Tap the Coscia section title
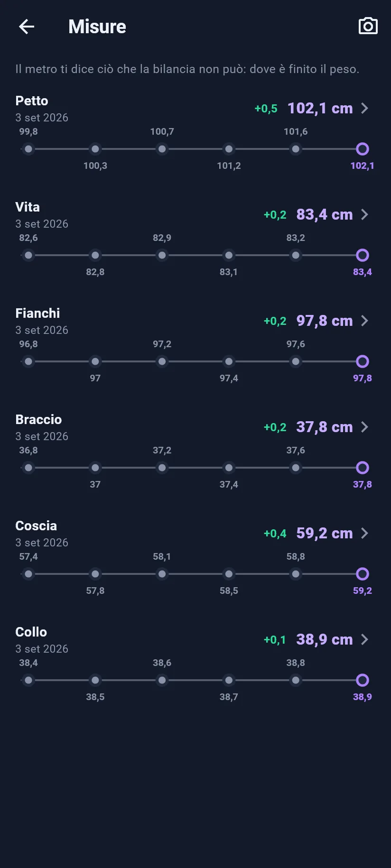This screenshot has width=391, height=868. click(36, 526)
